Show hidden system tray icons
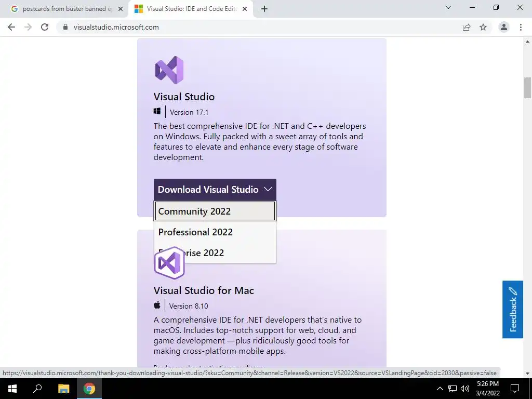 pyautogui.click(x=440, y=389)
